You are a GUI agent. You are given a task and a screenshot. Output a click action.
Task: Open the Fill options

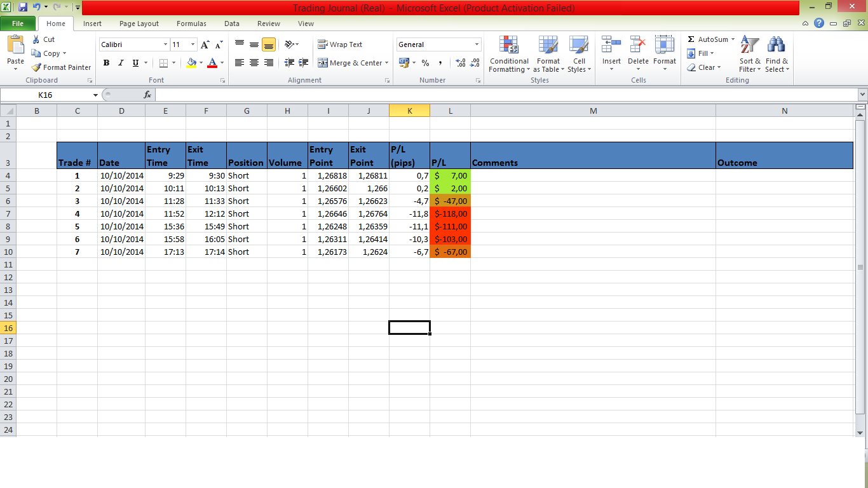click(x=701, y=53)
